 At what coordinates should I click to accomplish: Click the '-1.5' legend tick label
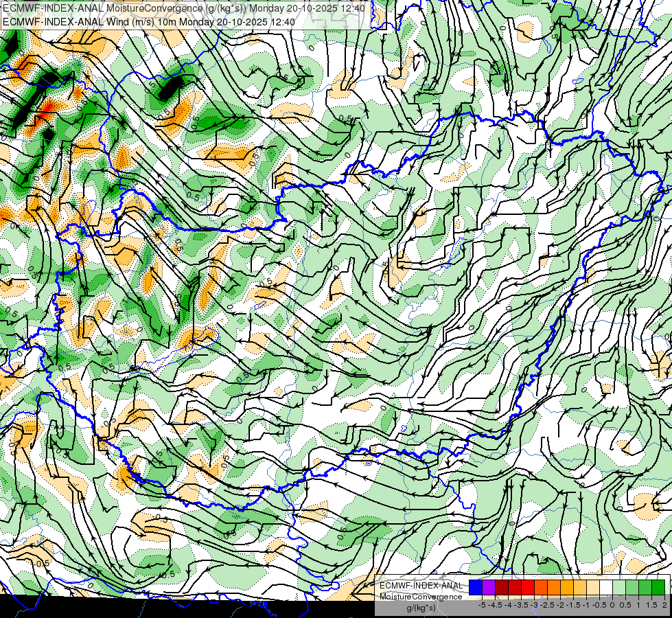click(573, 605)
